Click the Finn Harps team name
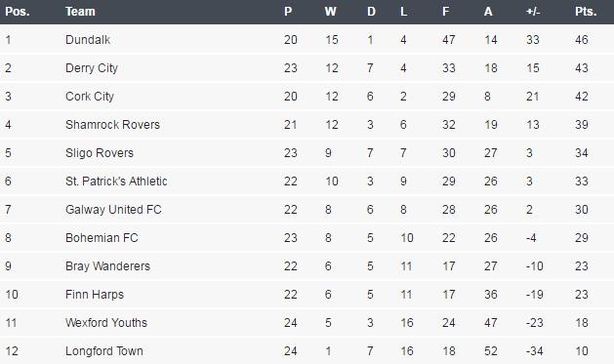The image size is (614, 364). click(x=94, y=294)
